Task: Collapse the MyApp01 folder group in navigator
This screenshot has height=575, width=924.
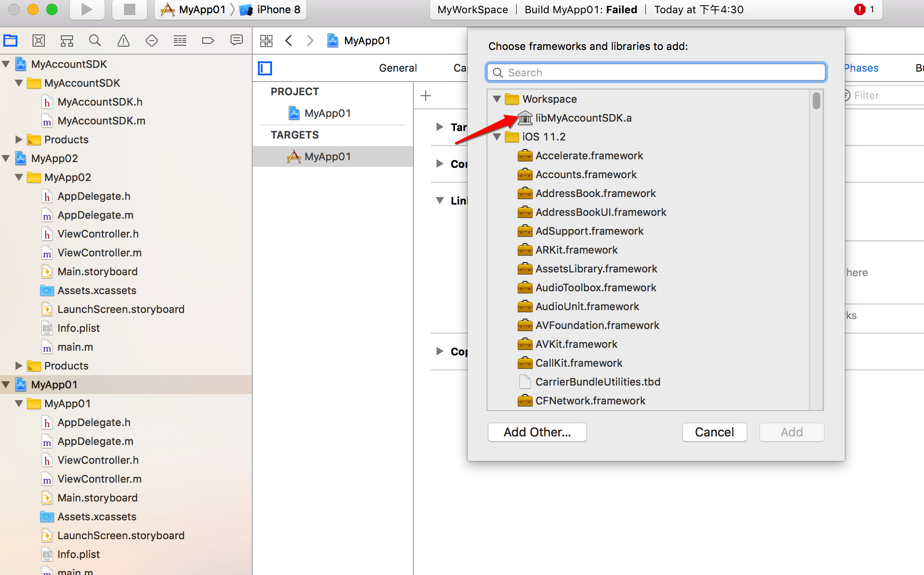Action: point(19,403)
